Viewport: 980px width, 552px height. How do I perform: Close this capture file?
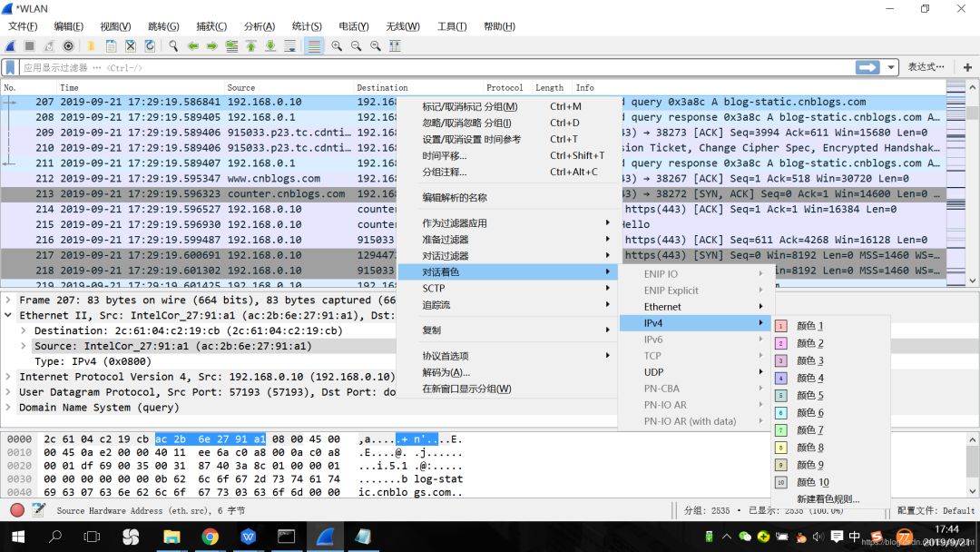click(130, 45)
